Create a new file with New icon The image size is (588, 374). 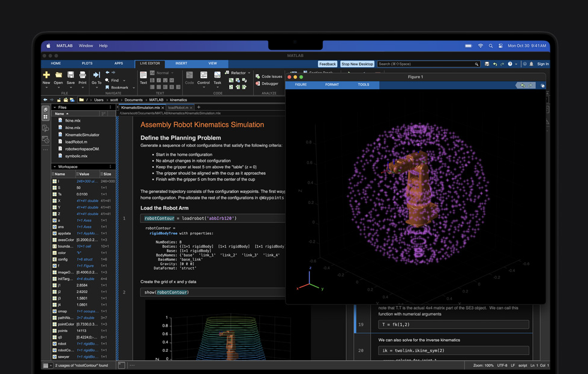click(47, 75)
